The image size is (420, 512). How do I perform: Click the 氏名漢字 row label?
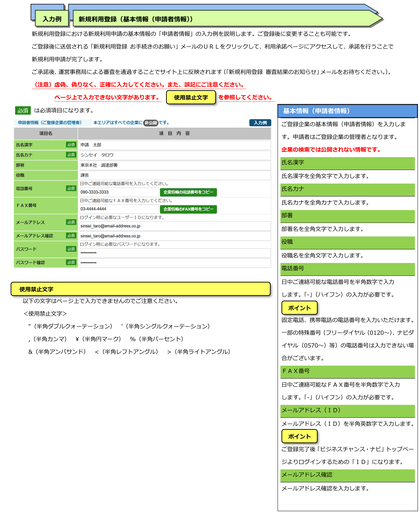pyautogui.click(x=24, y=145)
